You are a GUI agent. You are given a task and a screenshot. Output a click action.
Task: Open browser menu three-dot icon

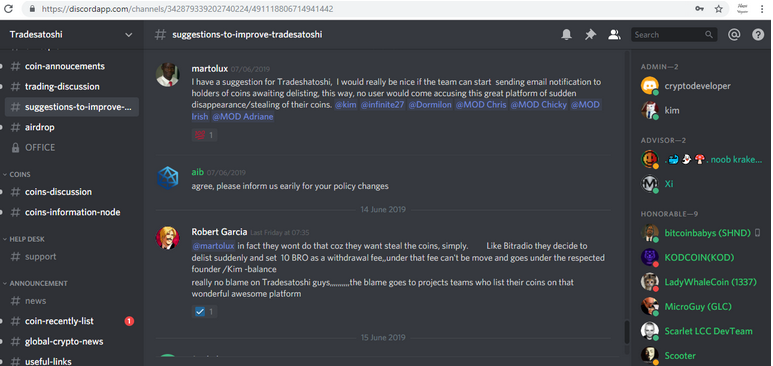pyautogui.click(x=762, y=9)
